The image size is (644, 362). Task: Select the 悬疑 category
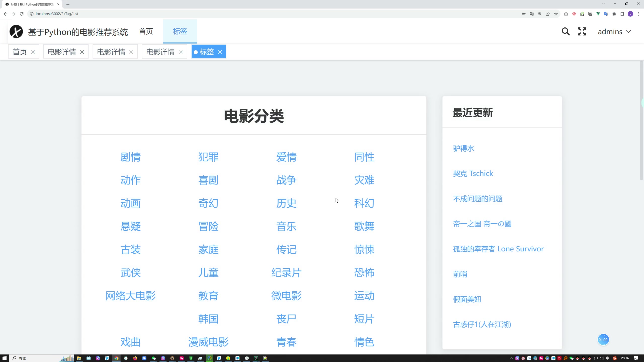click(x=130, y=227)
